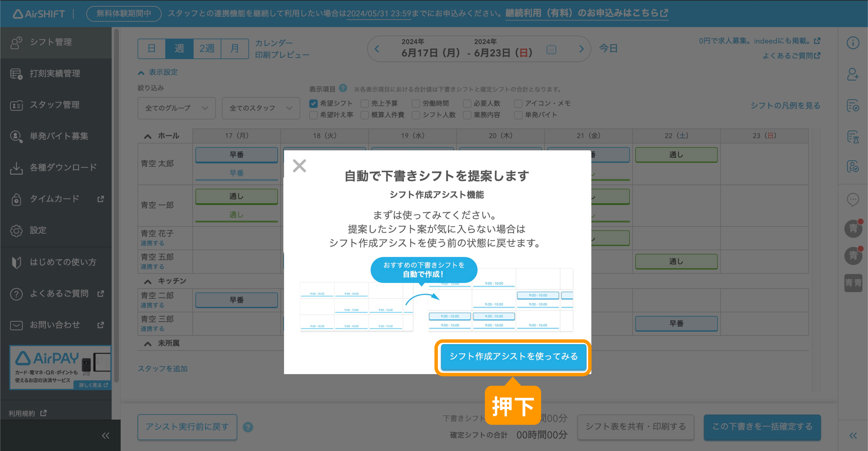This screenshot has width=868, height=451.
Task: Click アシスト実行前に戻す button
Action: click(x=187, y=427)
